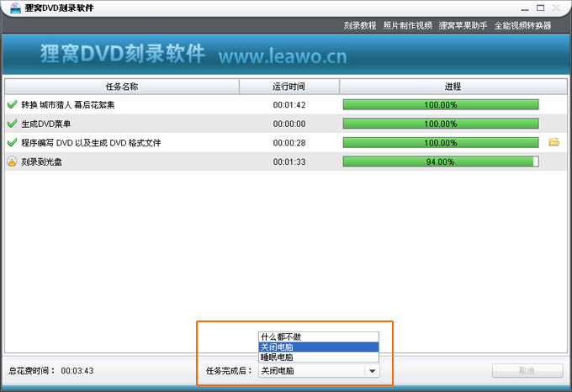
Task: Open the 照片制作视频 link
Action: (x=407, y=25)
